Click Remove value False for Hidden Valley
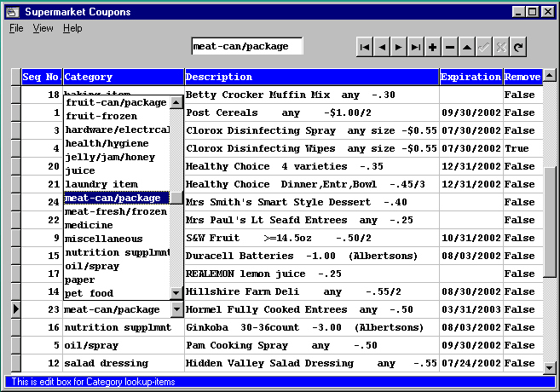 [522, 363]
